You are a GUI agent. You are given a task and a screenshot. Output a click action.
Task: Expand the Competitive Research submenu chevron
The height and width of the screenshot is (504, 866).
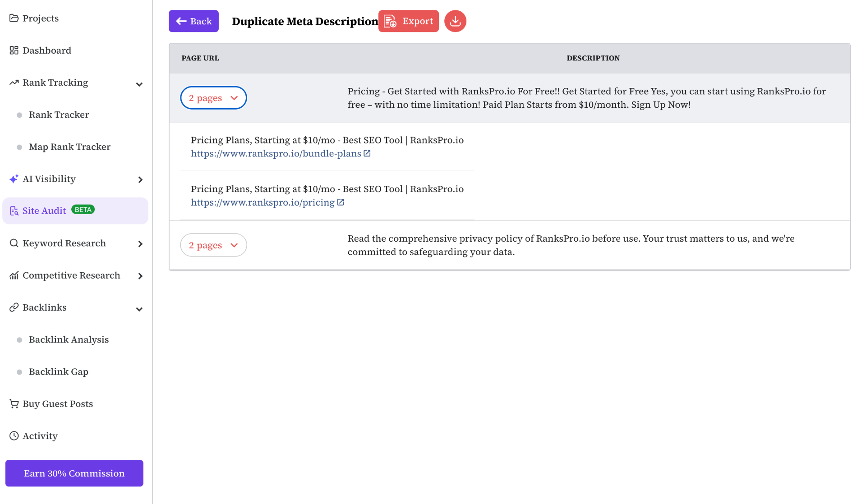(x=140, y=276)
